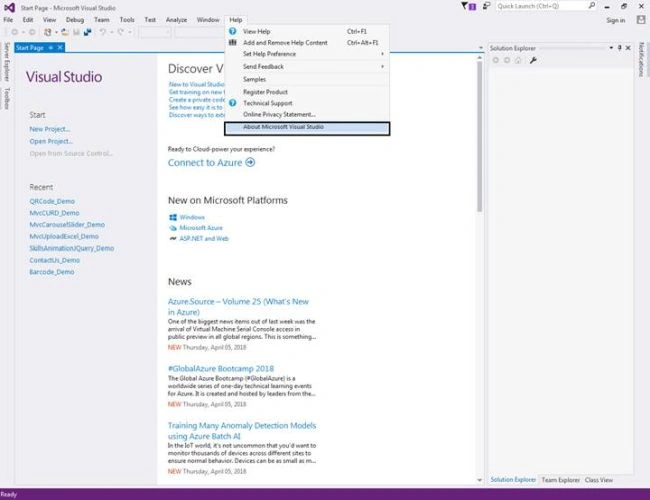Open the Redo history dropdown arrow

129,32
